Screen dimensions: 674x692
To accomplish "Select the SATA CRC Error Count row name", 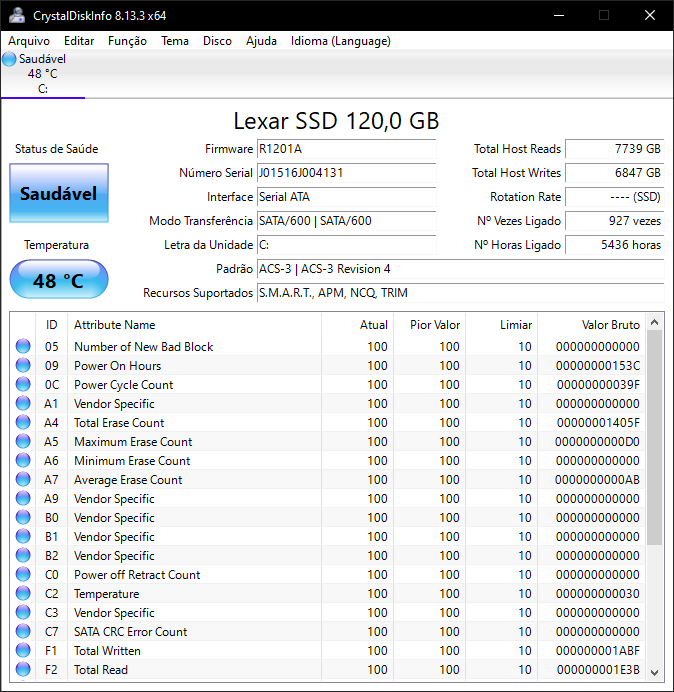I will 131,632.
